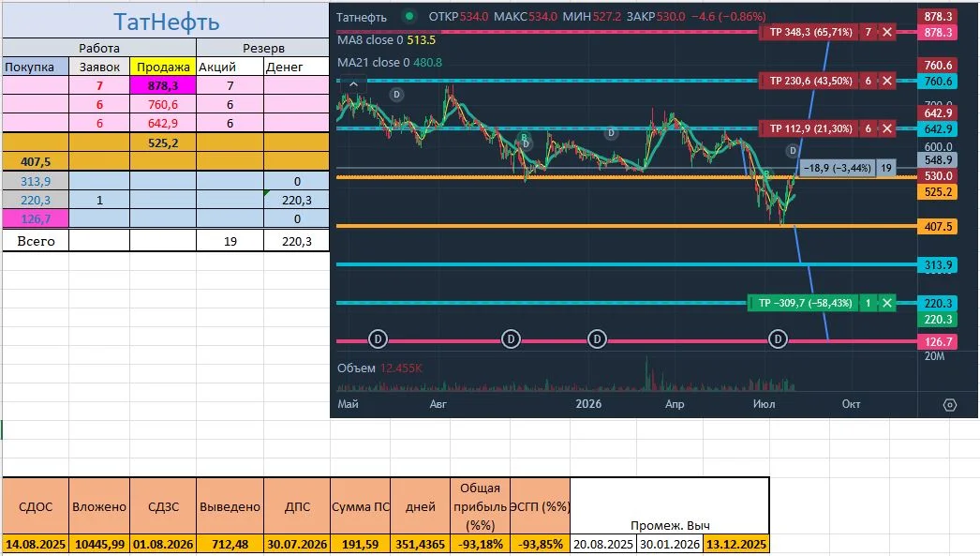Click the Объем volume indicator label

click(x=356, y=368)
